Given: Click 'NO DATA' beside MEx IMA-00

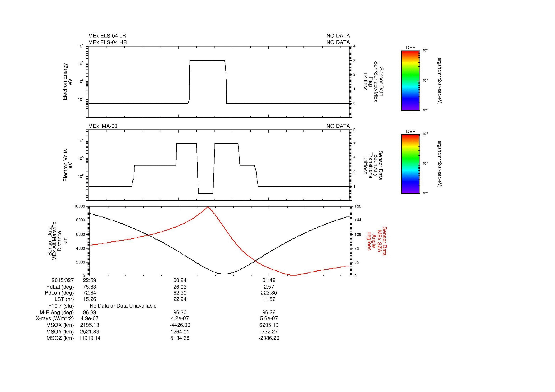Looking at the screenshot, I should coord(338,126).
